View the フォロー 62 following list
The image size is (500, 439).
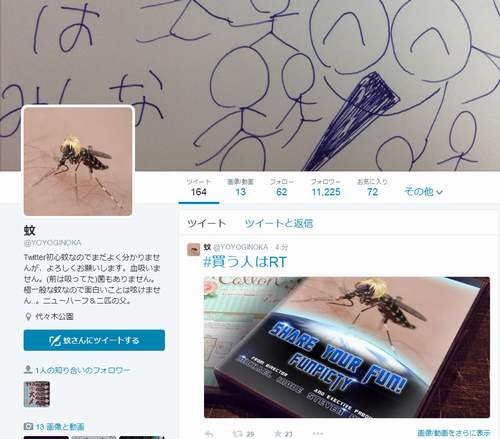[x=281, y=187]
